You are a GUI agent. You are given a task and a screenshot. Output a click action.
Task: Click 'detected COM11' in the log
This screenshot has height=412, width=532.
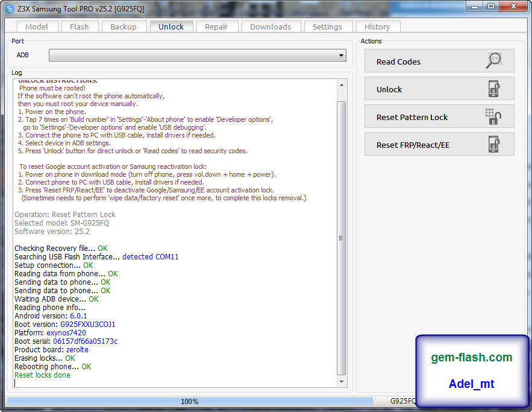pyautogui.click(x=150, y=257)
